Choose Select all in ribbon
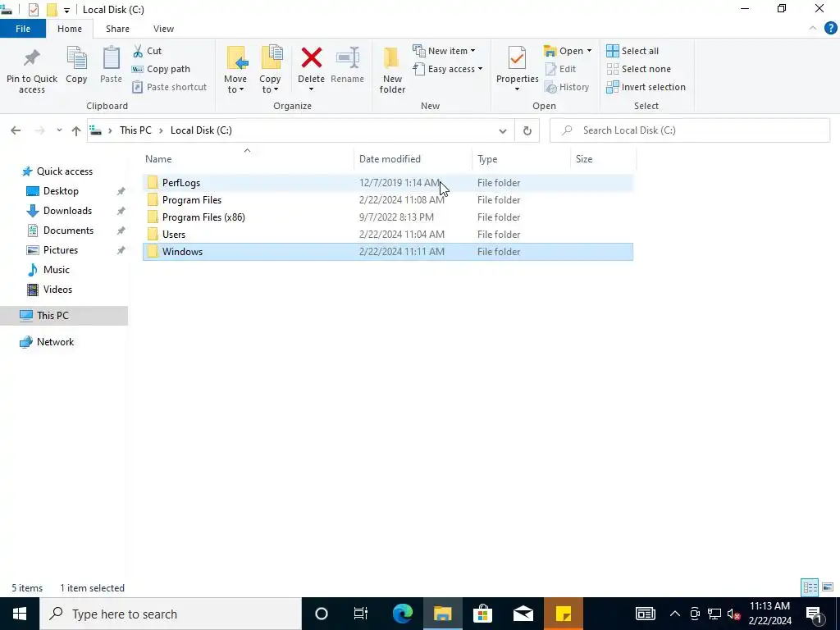Image resolution: width=840 pixels, height=630 pixels. tap(632, 51)
